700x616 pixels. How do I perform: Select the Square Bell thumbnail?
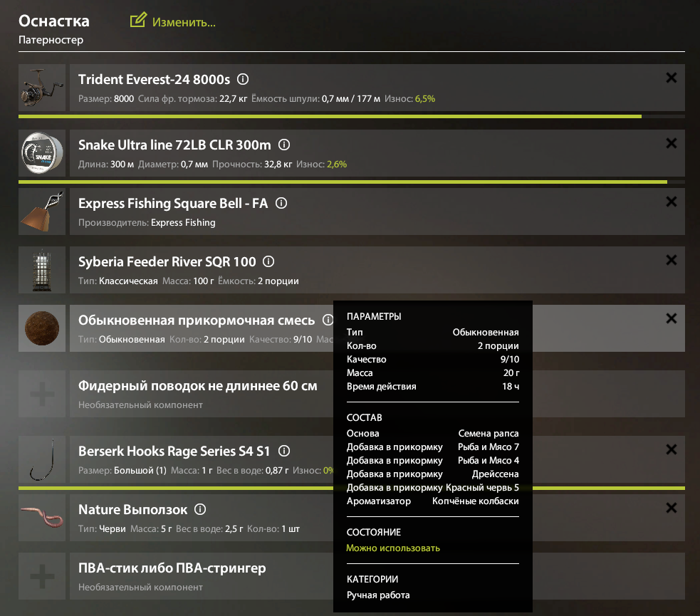click(x=42, y=212)
